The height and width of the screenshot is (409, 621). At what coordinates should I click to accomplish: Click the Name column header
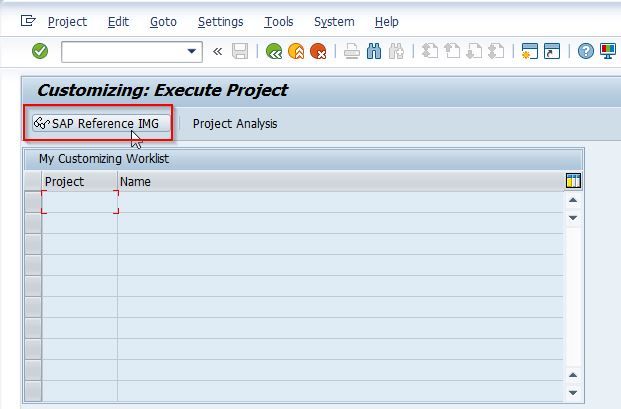341,181
